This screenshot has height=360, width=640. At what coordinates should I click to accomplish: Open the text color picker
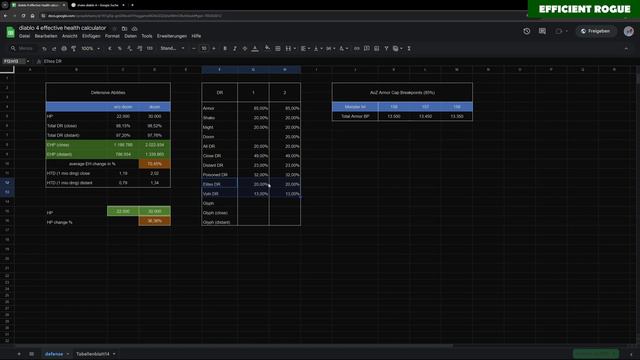[255, 48]
